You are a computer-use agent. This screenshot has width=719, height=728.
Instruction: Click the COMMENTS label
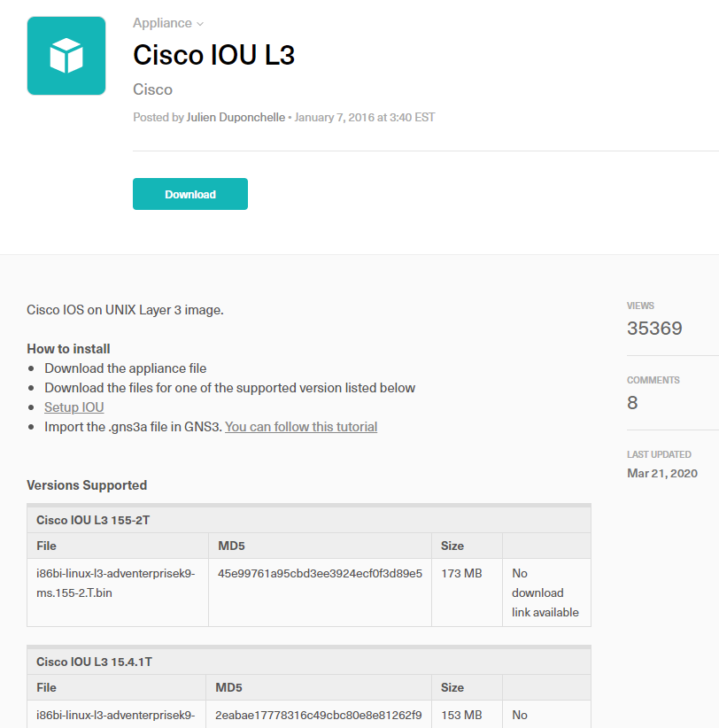[x=653, y=380]
